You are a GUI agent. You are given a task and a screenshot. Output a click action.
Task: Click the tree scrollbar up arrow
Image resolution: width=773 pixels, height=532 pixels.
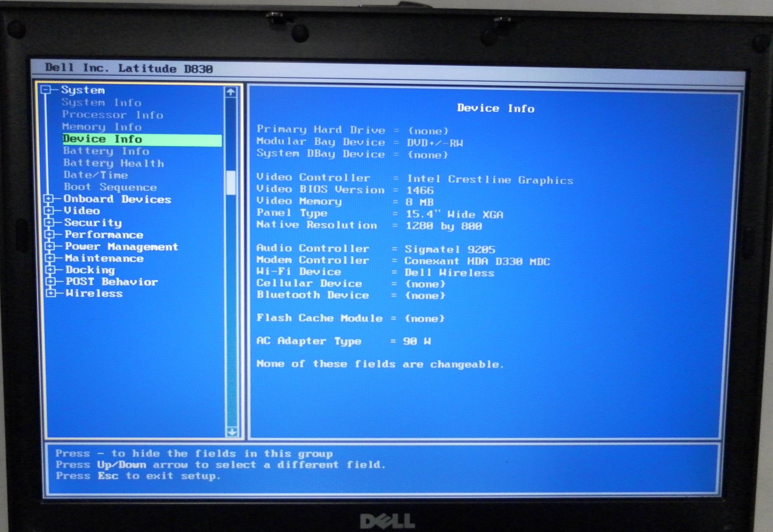pyautogui.click(x=231, y=92)
